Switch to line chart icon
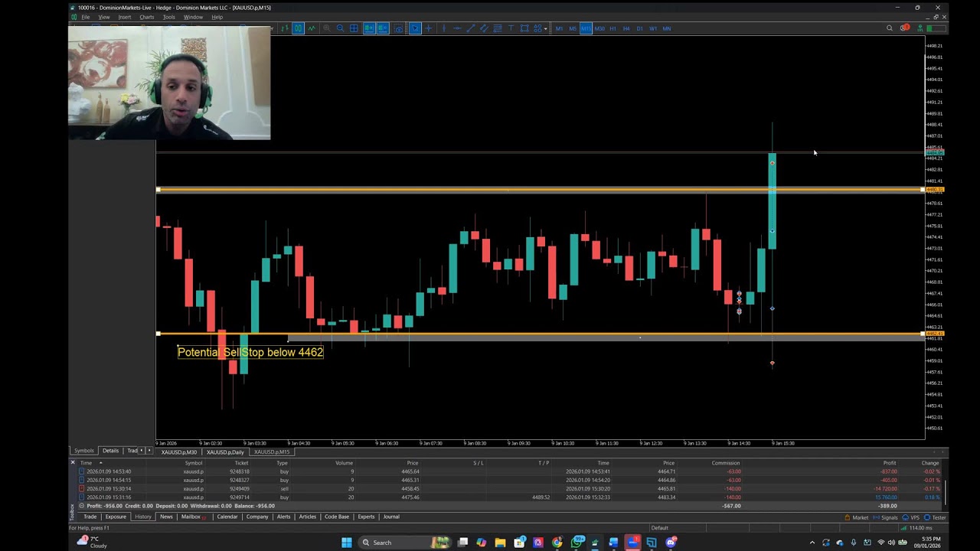This screenshot has height=551, width=980. pos(312,28)
